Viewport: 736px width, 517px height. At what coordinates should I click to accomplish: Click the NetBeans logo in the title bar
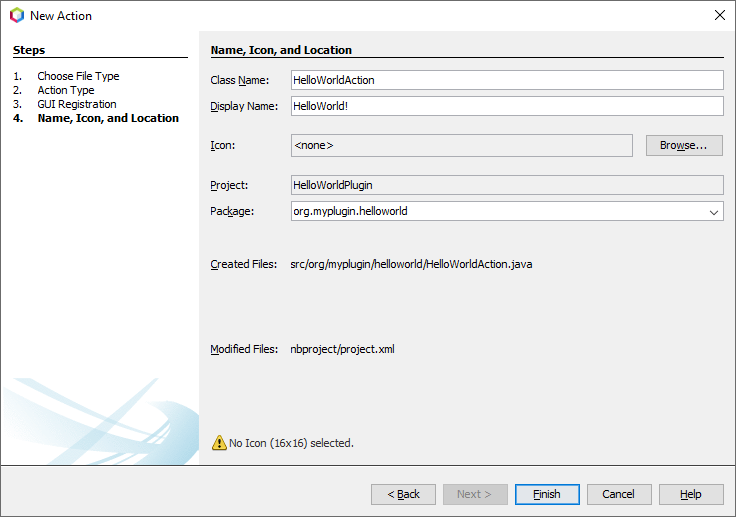(x=16, y=15)
